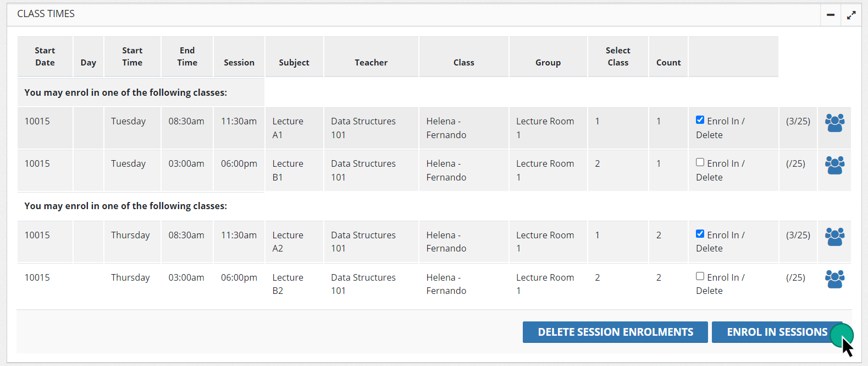Screen dimensions: 868x366
Task: Uncheck enrol checkbox for Tuesday Lecture A1
Action: coord(700,120)
